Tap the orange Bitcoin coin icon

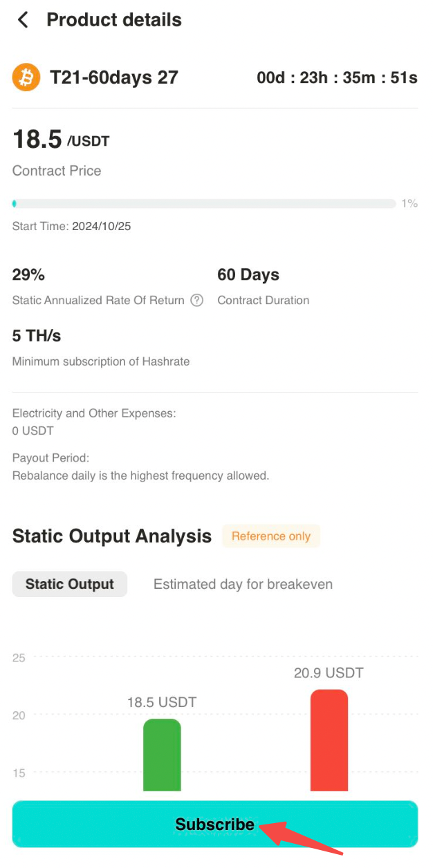pos(26,77)
